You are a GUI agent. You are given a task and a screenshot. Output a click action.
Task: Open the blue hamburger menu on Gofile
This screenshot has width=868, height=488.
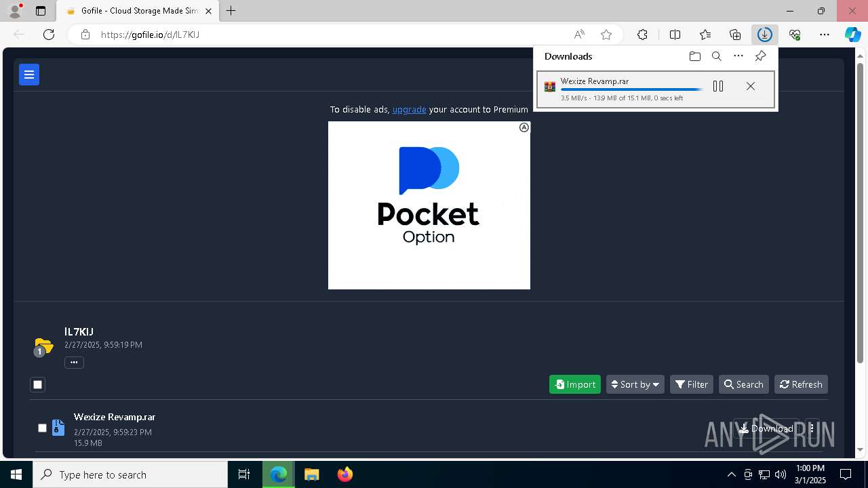point(29,75)
